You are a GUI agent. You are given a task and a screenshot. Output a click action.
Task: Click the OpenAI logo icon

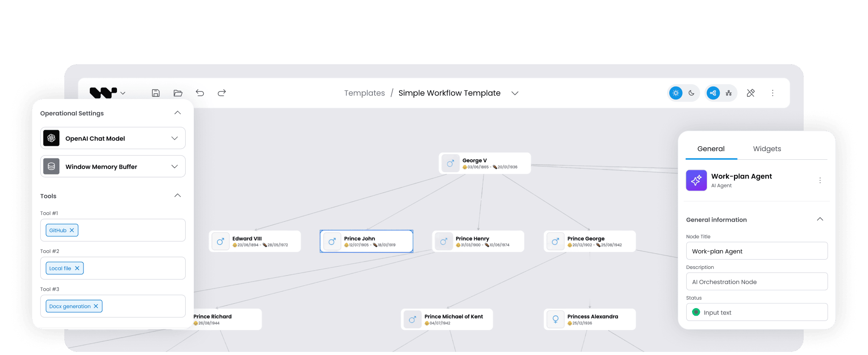tap(51, 138)
